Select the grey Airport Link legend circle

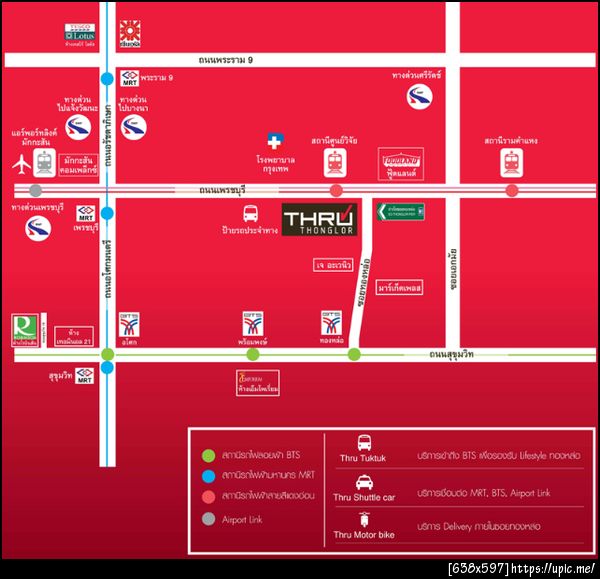(x=209, y=519)
